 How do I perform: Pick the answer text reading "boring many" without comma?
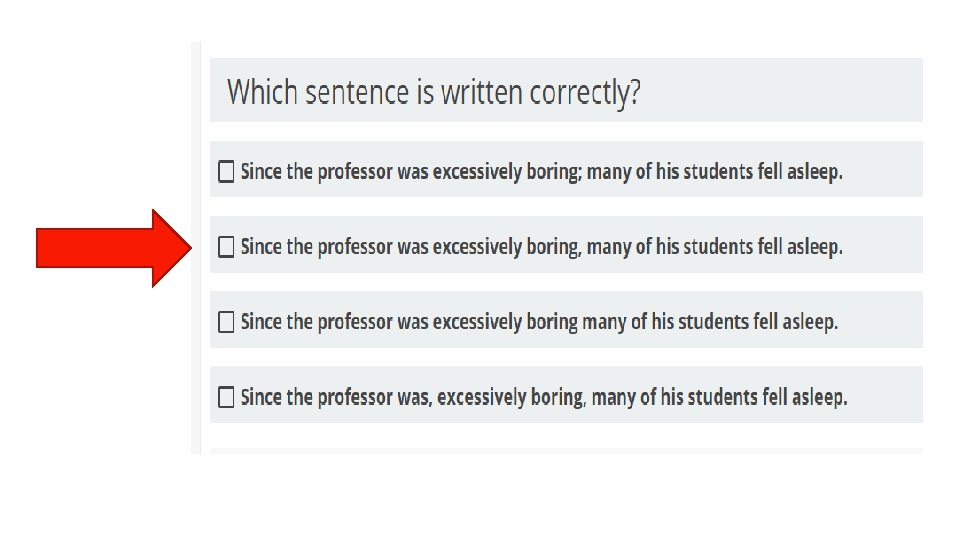click(540, 322)
